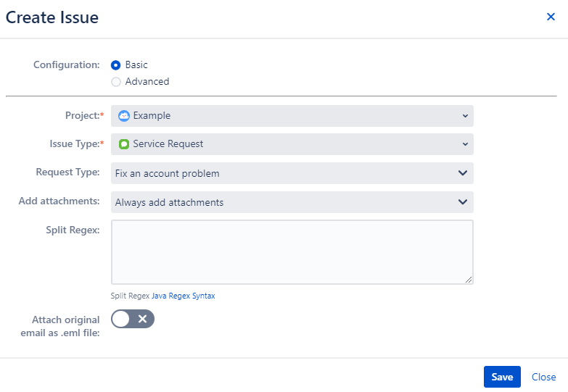
Task: Close dialog with the X icon
Action: 551,17
